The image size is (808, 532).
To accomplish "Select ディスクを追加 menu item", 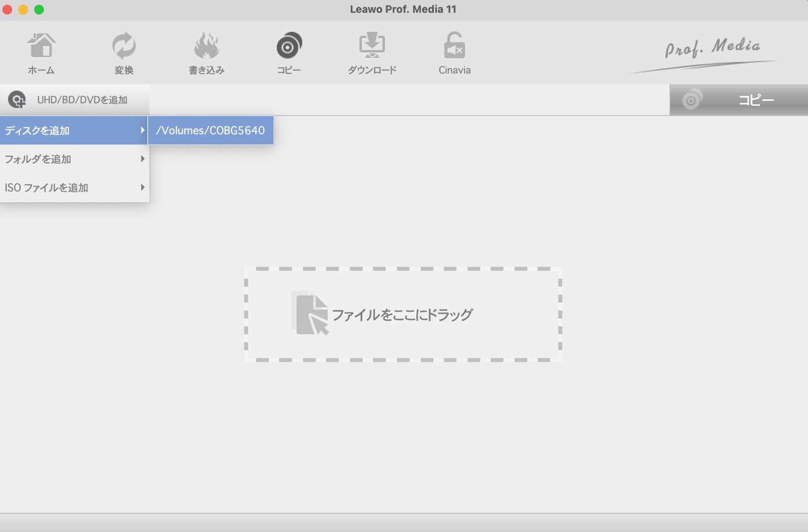I will click(74, 130).
